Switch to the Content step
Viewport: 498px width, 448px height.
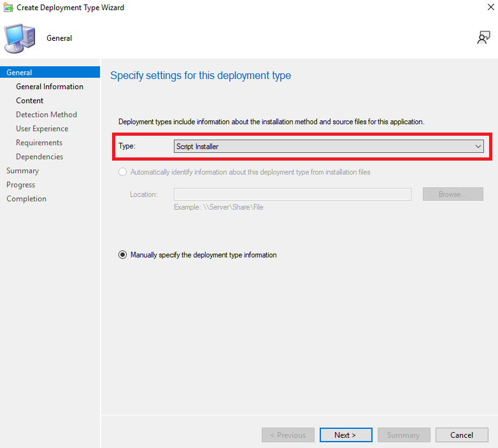coord(30,101)
